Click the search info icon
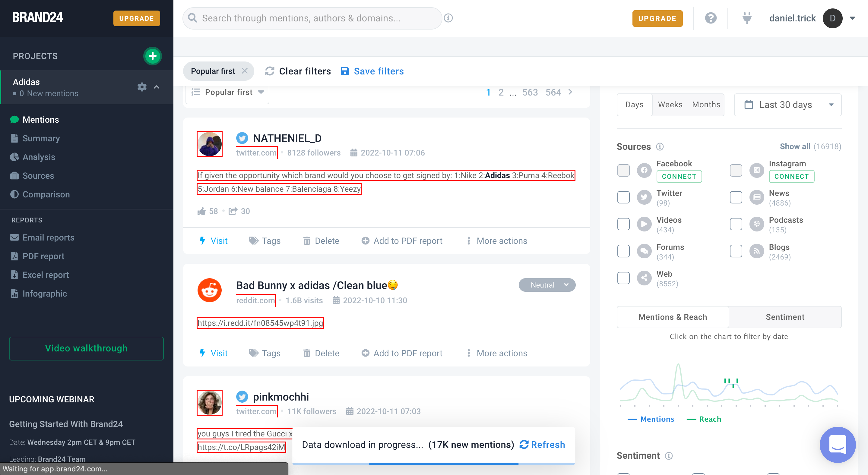868x475 pixels. pos(448,18)
